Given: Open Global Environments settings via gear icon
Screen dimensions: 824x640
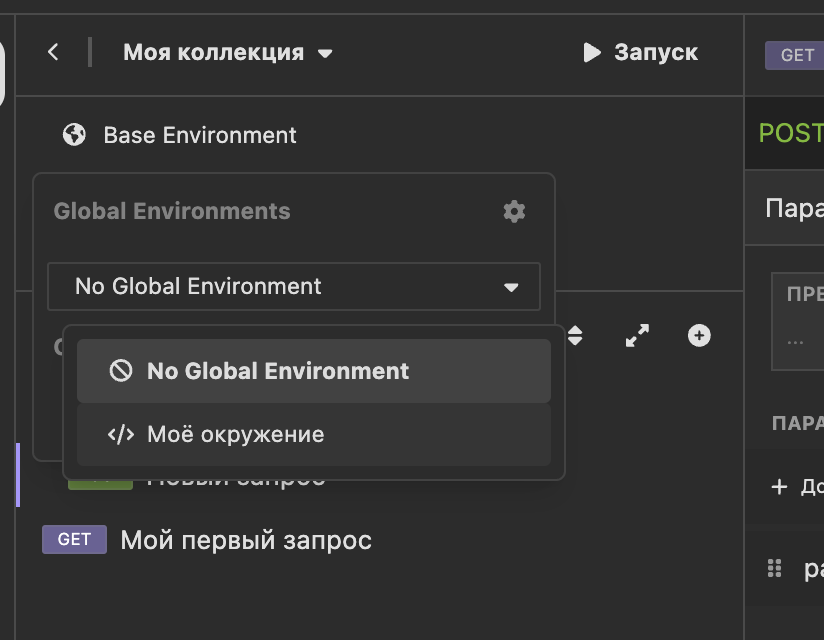Looking at the screenshot, I should click(x=514, y=211).
